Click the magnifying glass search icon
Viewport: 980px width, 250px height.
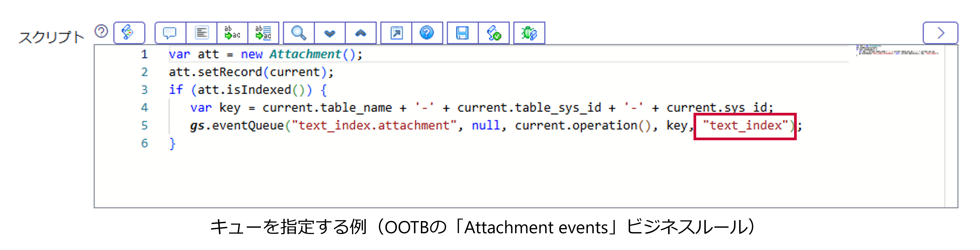299,33
